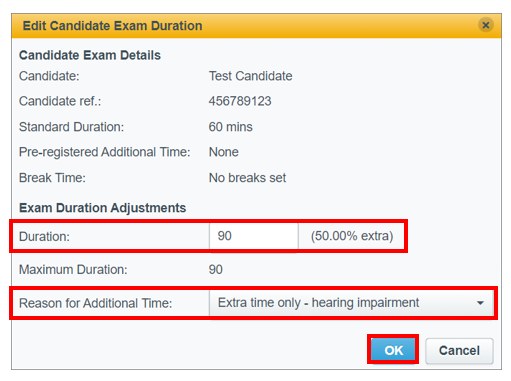Click the Standard Duration 60 mins value
The width and height of the screenshot is (511, 381).
(x=231, y=127)
